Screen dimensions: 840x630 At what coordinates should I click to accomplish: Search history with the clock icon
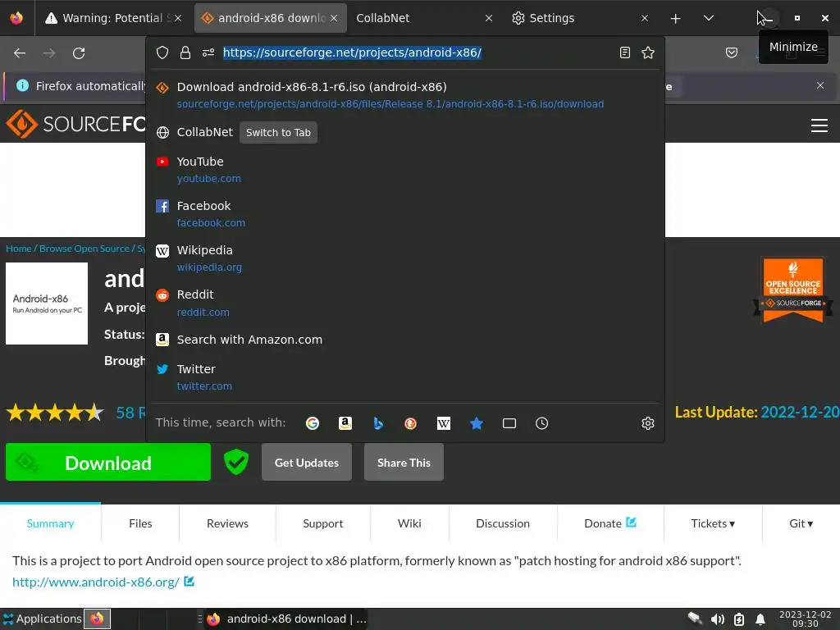pos(541,423)
